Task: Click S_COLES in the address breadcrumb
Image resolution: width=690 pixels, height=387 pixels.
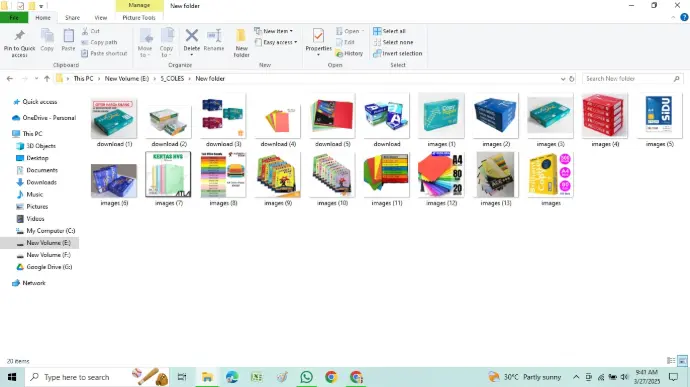Action: tap(172, 79)
